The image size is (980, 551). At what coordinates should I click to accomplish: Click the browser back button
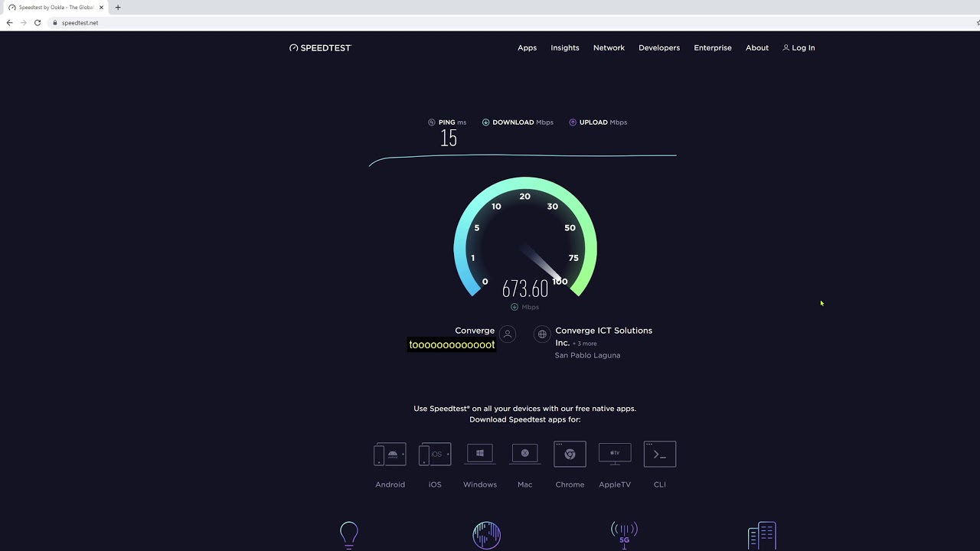click(x=9, y=23)
